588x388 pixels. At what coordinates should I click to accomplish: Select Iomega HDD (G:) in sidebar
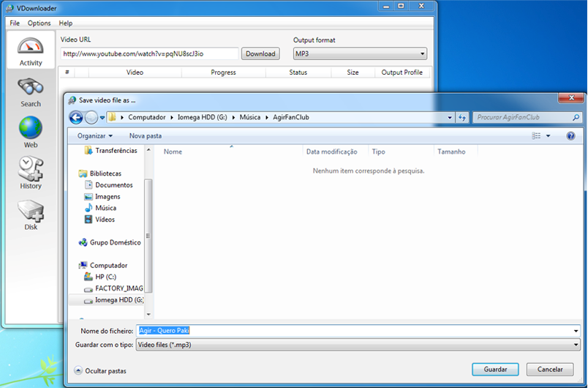pyautogui.click(x=113, y=300)
